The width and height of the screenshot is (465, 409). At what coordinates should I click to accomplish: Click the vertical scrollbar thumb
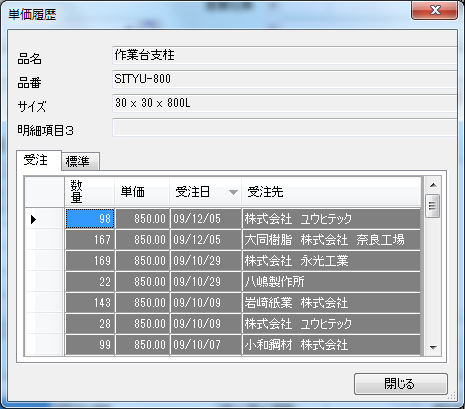[433, 206]
